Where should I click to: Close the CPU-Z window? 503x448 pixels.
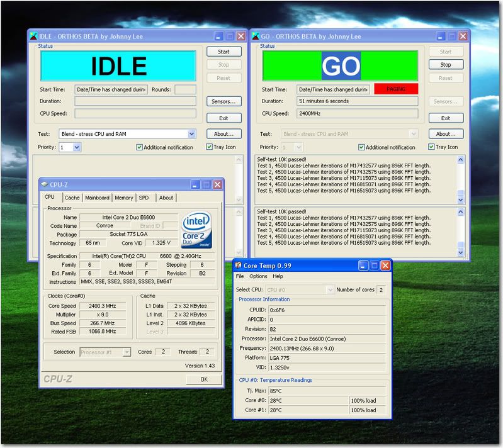click(217, 184)
